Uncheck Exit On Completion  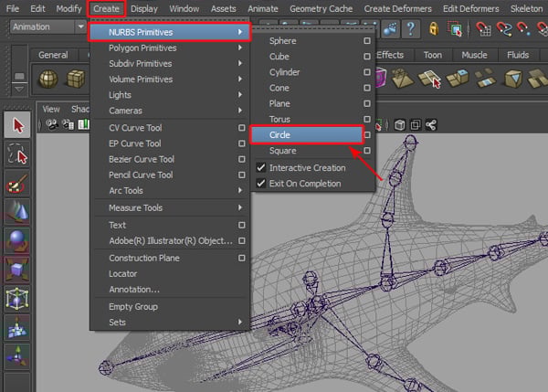point(261,184)
